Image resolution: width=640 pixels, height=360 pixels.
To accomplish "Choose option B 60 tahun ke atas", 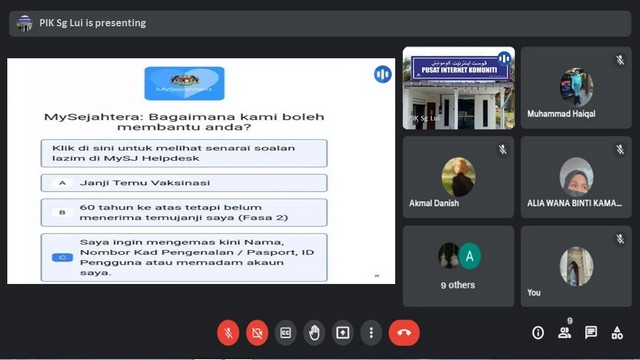I will coord(184,212).
